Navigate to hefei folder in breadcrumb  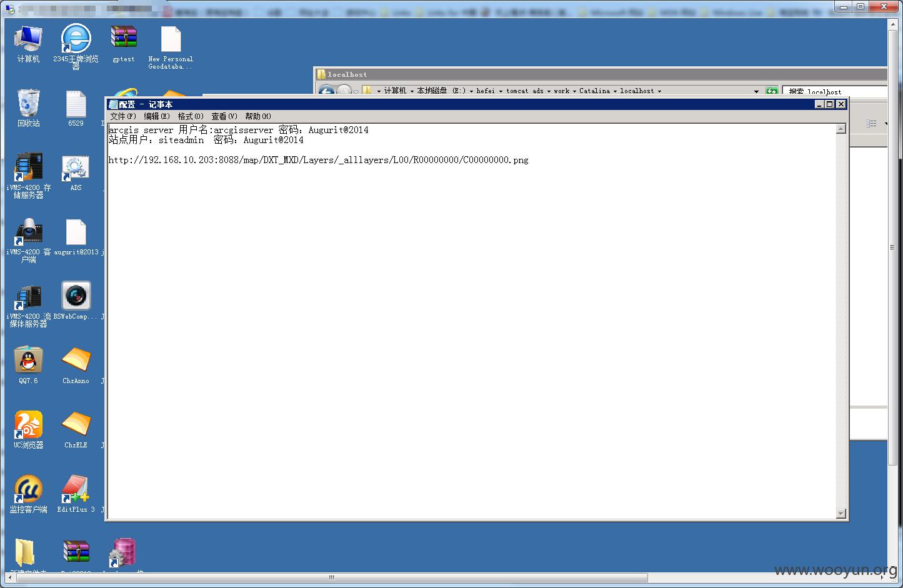[x=486, y=91]
